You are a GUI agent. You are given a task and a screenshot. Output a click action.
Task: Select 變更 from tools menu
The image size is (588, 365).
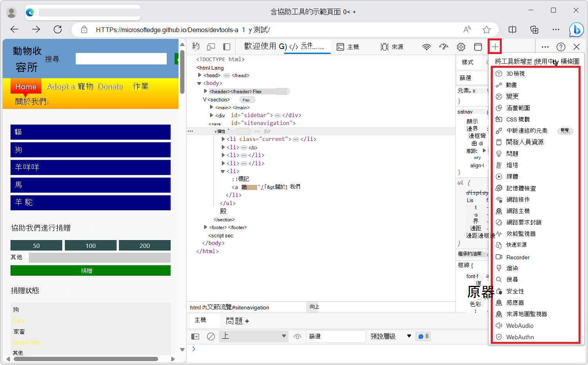click(x=535, y=96)
